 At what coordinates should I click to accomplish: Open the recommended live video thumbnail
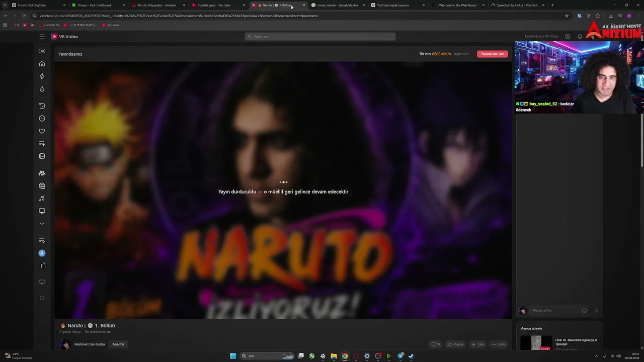(536, 343)
